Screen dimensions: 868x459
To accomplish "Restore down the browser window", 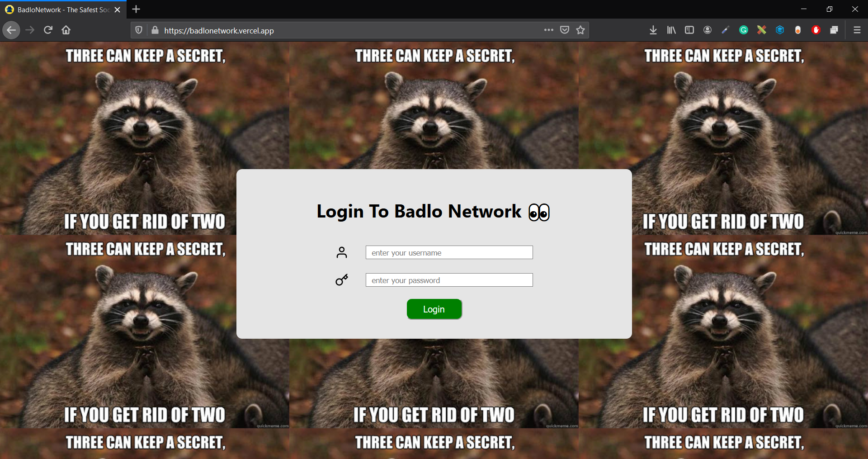I will click(x=829, y=9).
